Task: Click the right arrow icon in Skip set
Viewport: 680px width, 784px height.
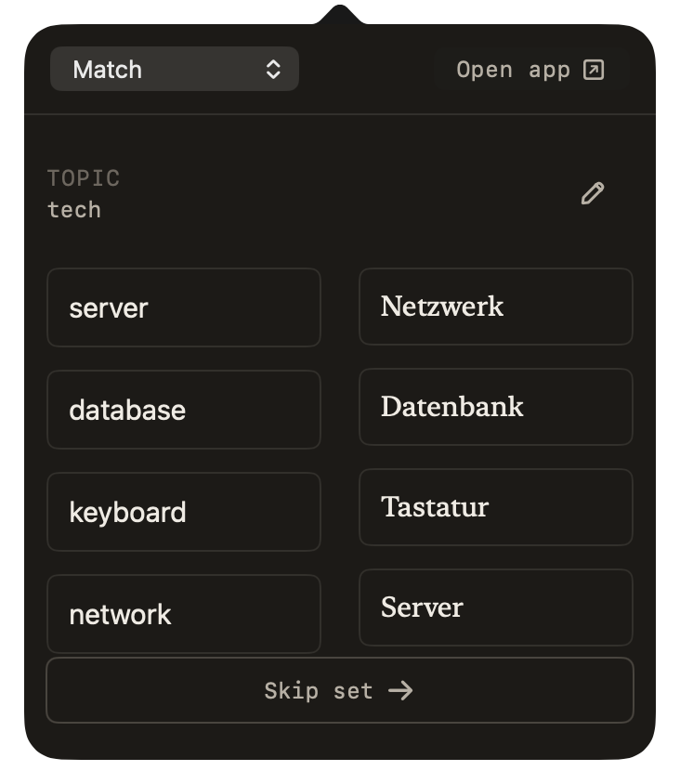Action: point(400,691)
